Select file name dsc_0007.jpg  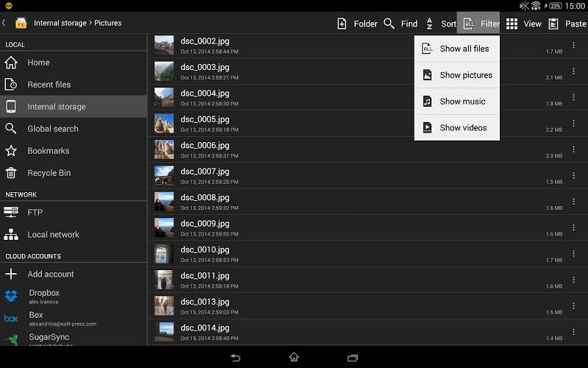tap(205, 171)
